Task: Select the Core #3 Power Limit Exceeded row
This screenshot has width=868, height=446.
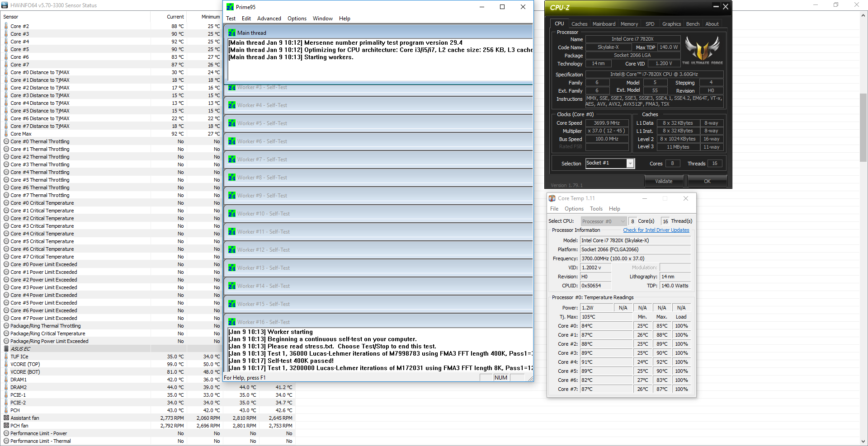Action: coord(112,287)
